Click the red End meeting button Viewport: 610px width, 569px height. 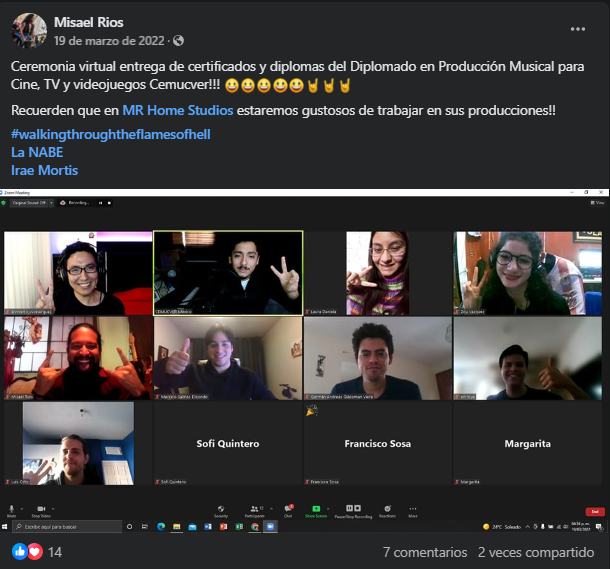[595, 511]
